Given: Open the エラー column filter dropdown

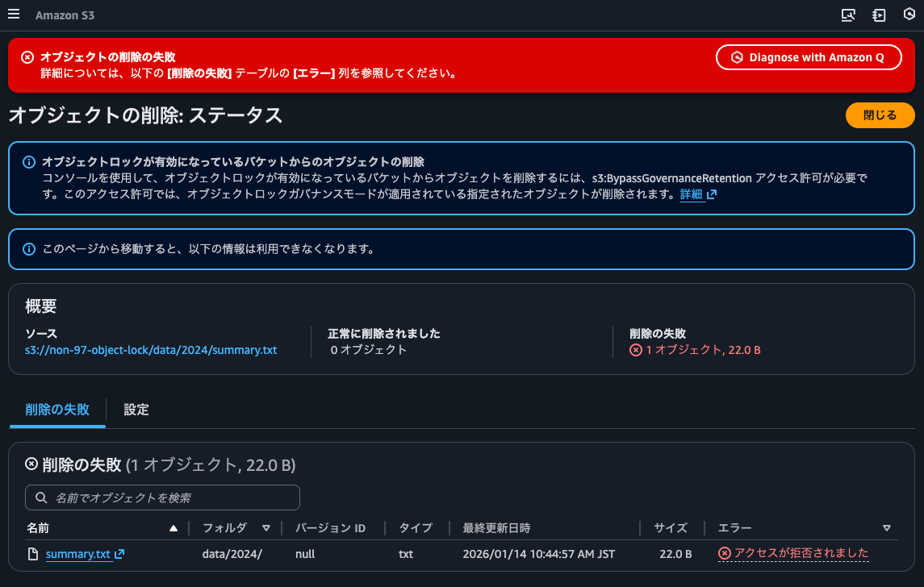Looking at the screenshot, I should tap(886, 528).
